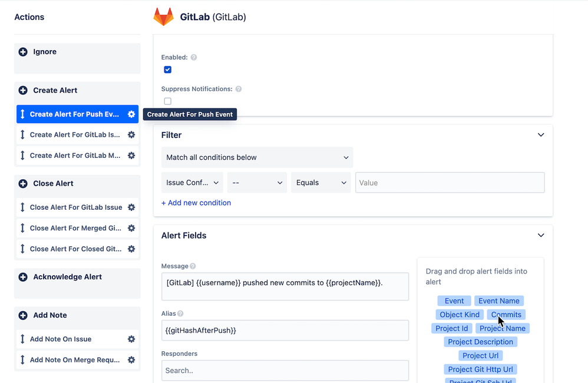The height and width of the screenshot is (383, 588).
Task: Click reorder handle of Close Alert For Closed Git...
Action: coord(22,249)
